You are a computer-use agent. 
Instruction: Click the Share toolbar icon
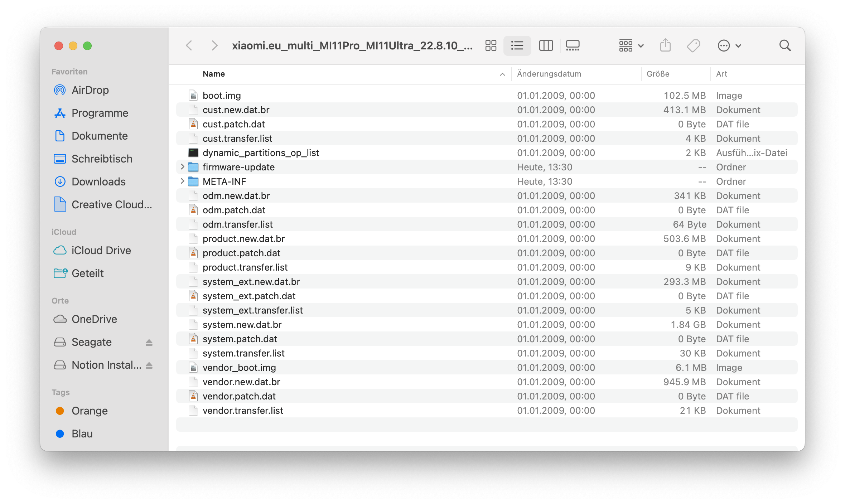[x=665, y=45]
